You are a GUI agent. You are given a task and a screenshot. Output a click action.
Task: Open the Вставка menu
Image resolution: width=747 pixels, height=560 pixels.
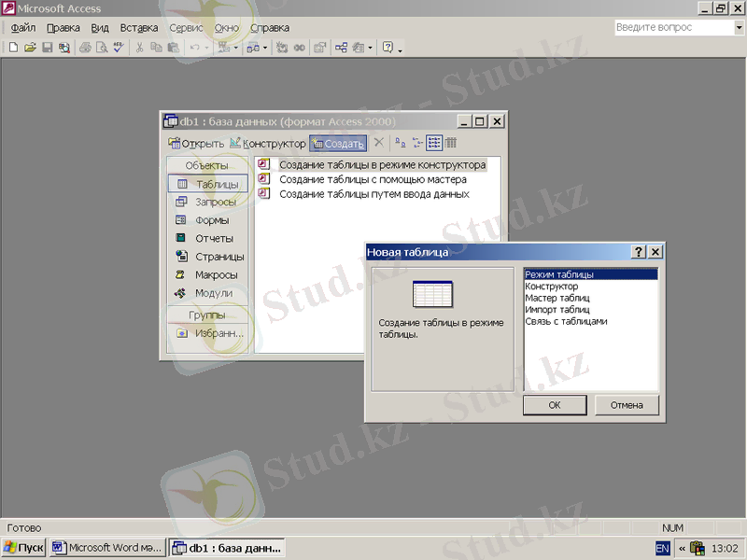point(139,28)
